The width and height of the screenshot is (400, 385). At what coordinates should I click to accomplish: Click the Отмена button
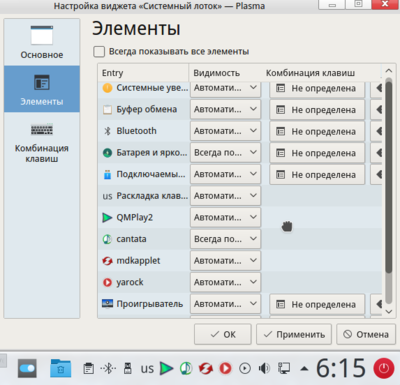[366, 334]
